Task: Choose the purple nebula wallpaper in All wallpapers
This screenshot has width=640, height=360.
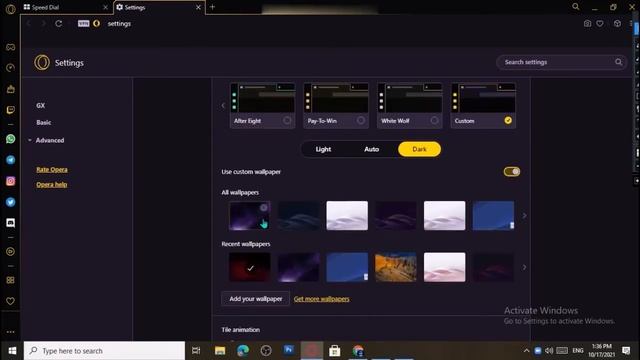Action: (249, 216)
